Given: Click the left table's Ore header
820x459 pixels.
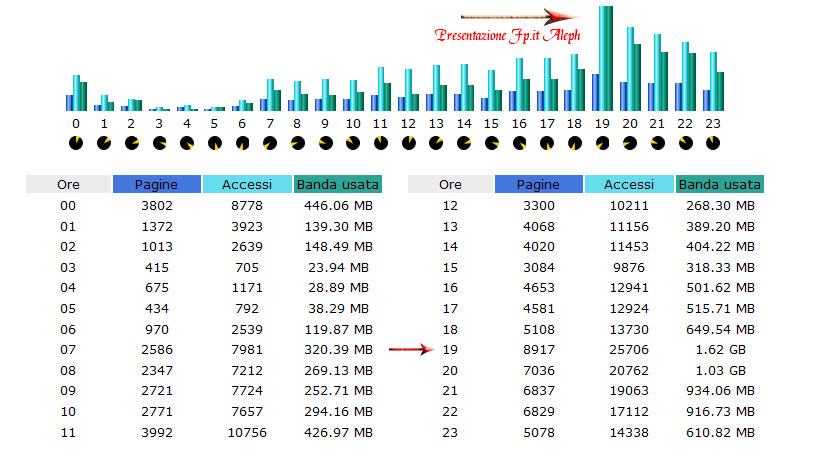Looking at the screenshot, I should (x=68, y=185).
